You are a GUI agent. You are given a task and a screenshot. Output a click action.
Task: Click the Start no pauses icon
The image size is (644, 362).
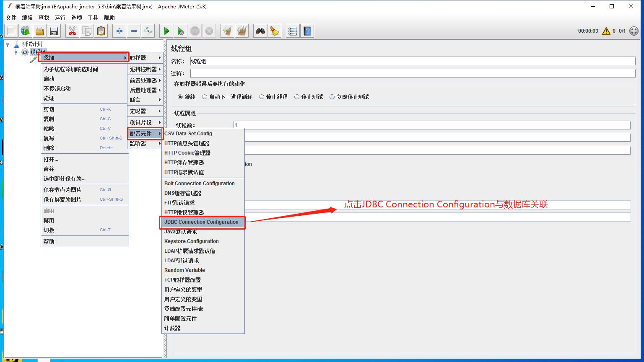[181, 31]
